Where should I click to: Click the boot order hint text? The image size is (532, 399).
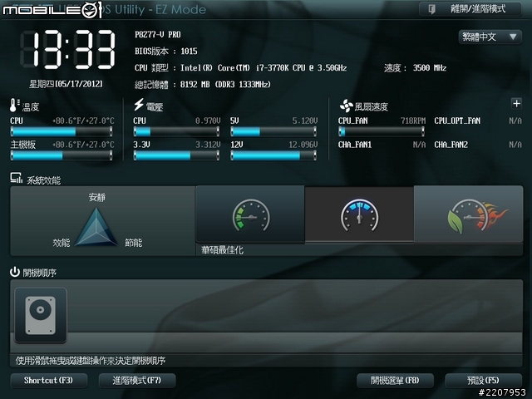[91, 360]
